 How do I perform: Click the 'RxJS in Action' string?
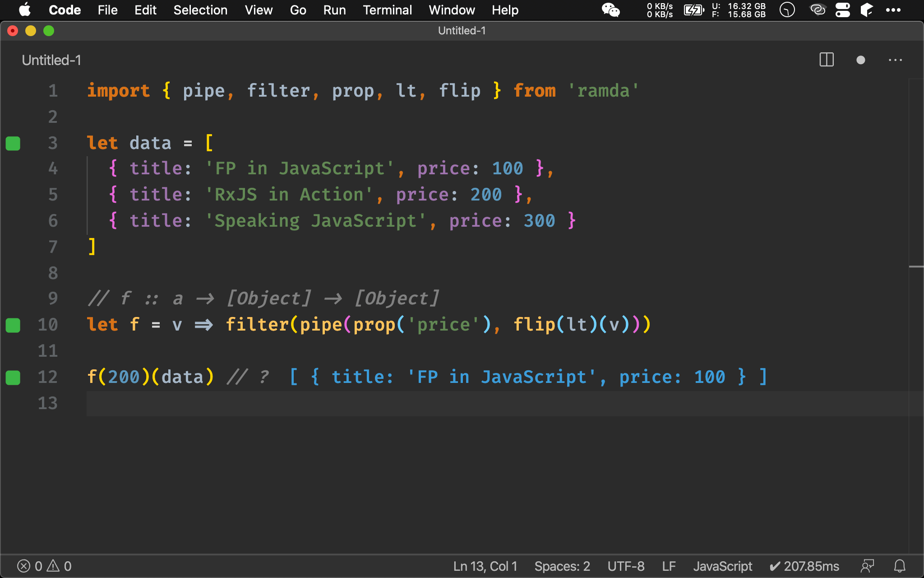click(289, 195)
